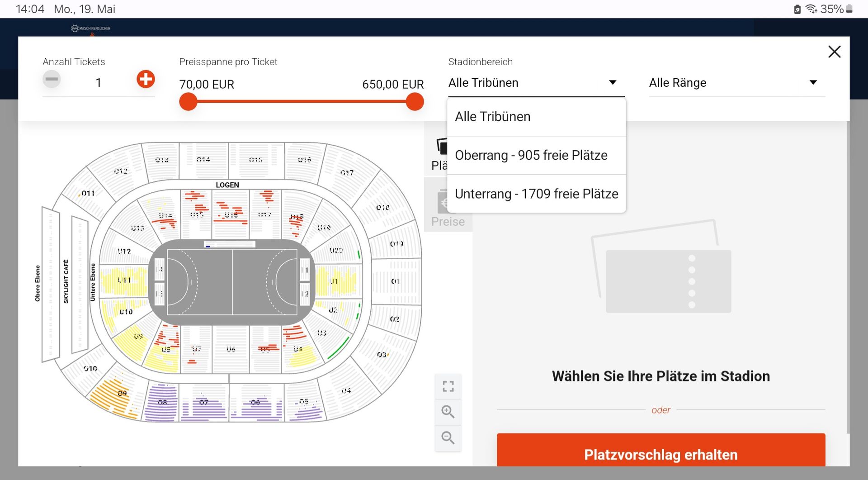Tap the Wi-Fi status icon
Screen dimensions: 868x480
click(811, 9)
